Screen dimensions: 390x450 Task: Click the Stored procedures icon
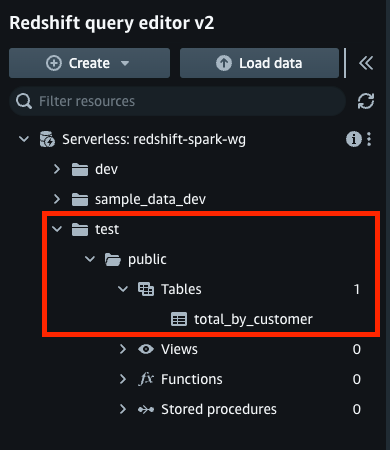(146, 409)
